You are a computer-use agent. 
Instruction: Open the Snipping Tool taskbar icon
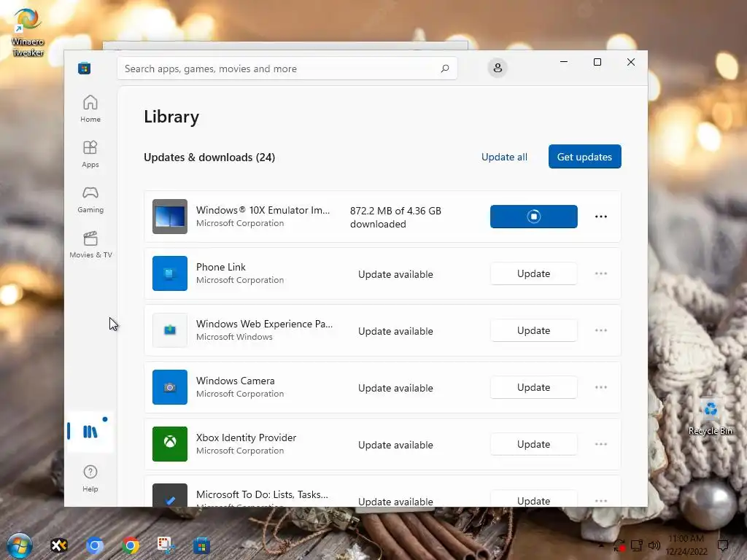click(x=166, y=545)
